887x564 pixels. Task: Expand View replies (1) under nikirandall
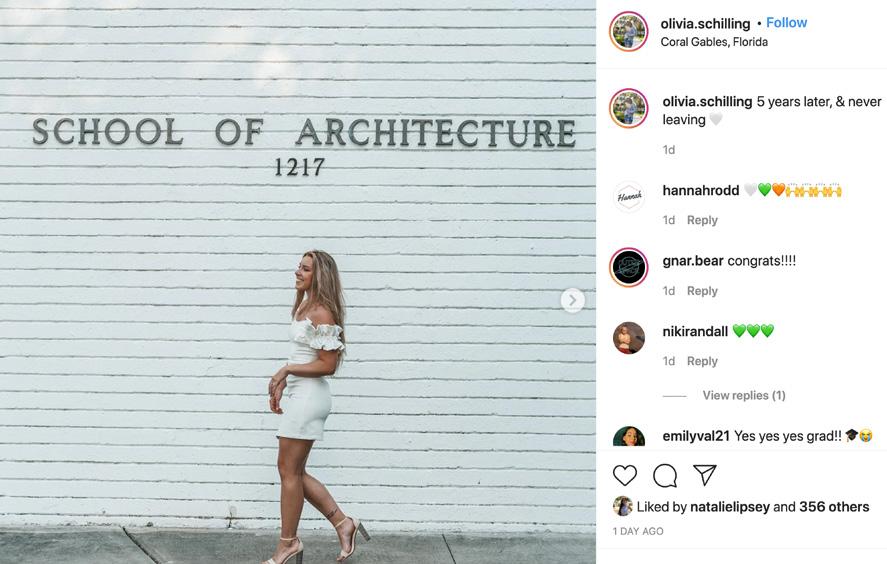point(744,395)
